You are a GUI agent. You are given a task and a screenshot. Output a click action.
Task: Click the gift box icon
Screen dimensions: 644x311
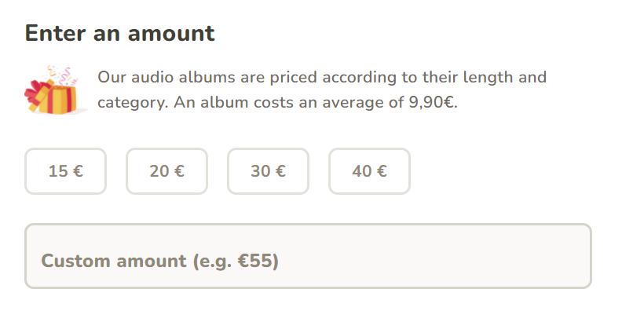[56, 90]
